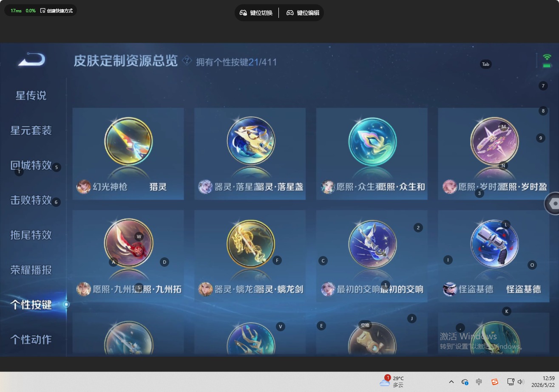This screenshot has height=392, width=559.
Task: Show the 拖尾特效 tab
Action: 31,235
